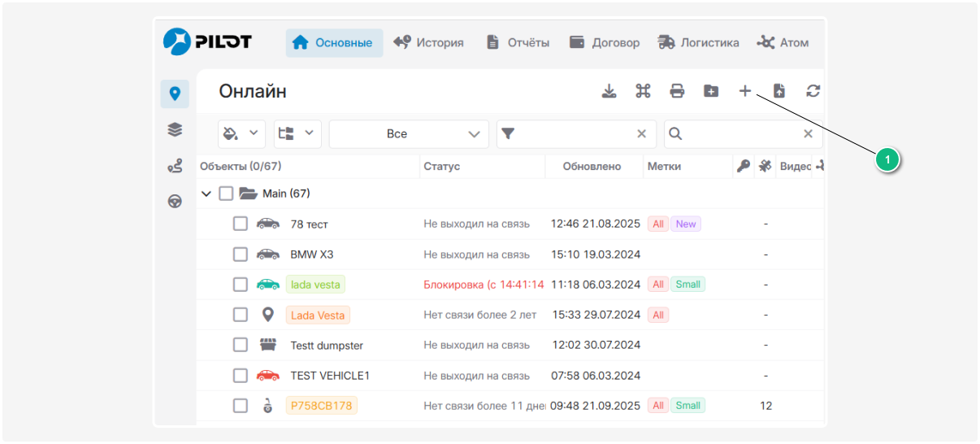Open the paint bucket color dropdown
Viewport: 980px width, 444px height.
point(241,134)
